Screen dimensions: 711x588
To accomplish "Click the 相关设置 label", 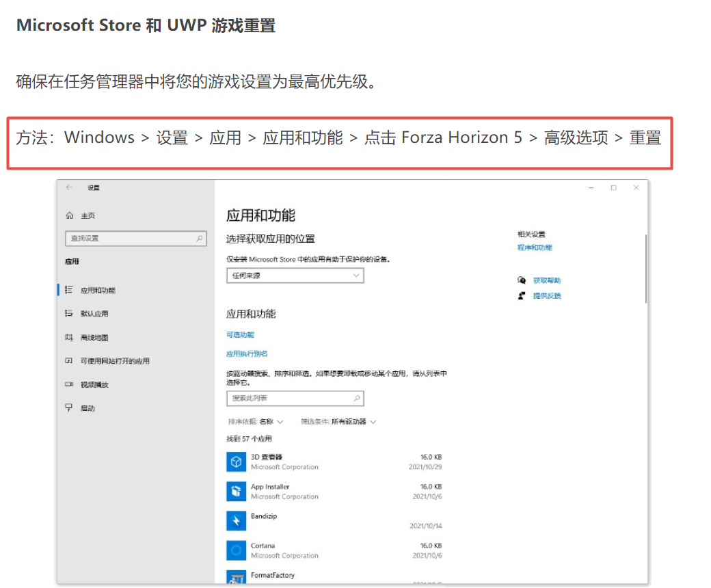I will pos(531,235).
